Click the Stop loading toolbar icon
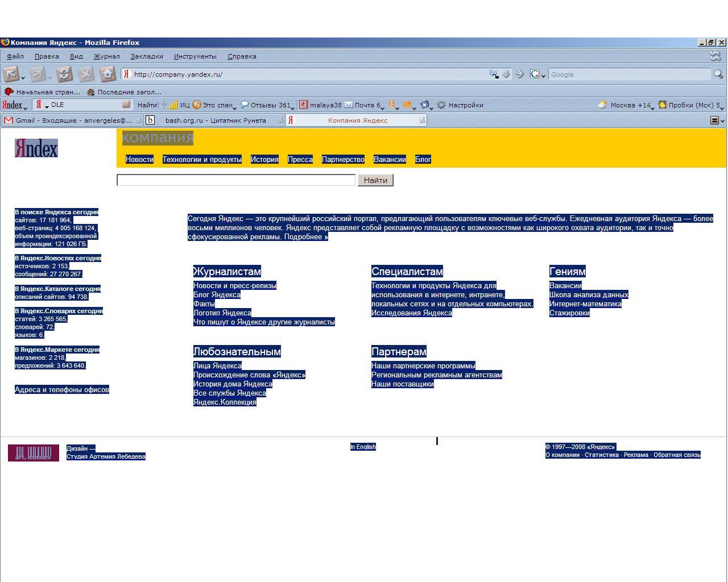This screenshot has width=728, height=582. tap(86, 74)
